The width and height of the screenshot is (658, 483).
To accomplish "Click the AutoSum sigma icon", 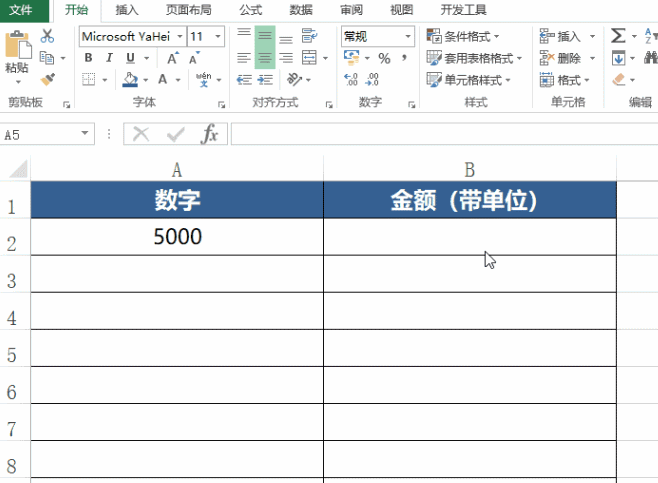I will 618,36.
